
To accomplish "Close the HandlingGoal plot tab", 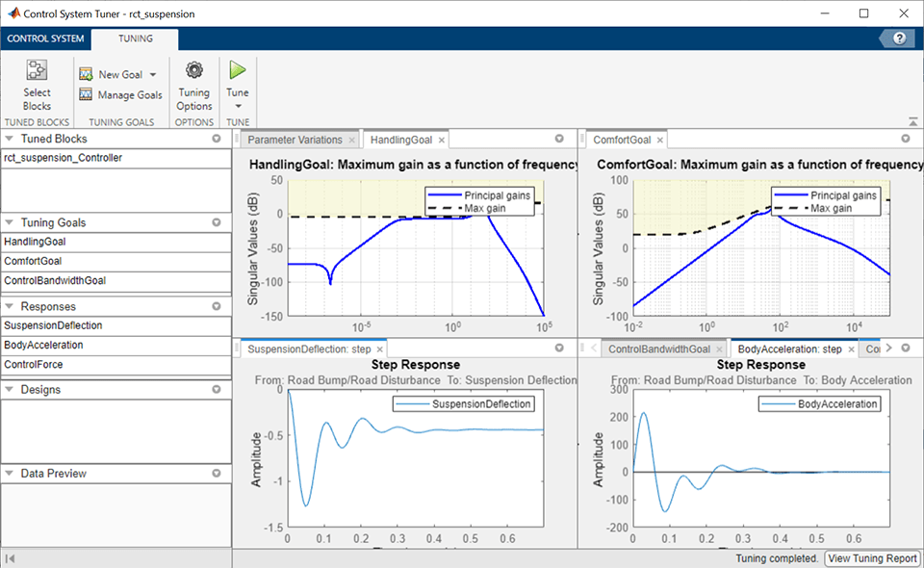I will [x=441, y=141].
